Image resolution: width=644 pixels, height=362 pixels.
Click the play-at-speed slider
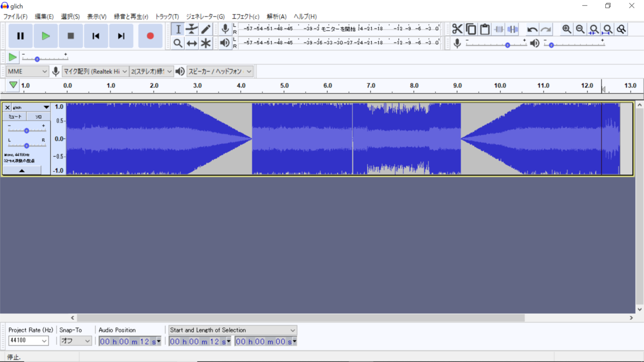point(45,58)
